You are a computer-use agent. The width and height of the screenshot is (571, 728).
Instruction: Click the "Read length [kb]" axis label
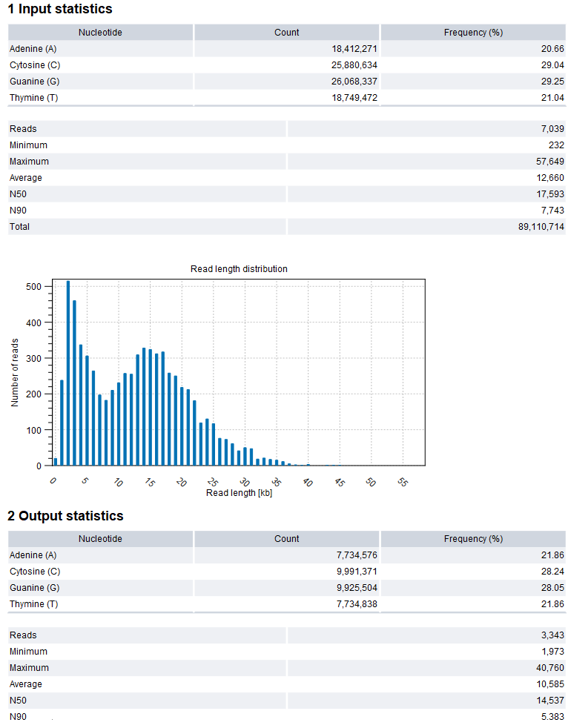(x=239, y=493)
